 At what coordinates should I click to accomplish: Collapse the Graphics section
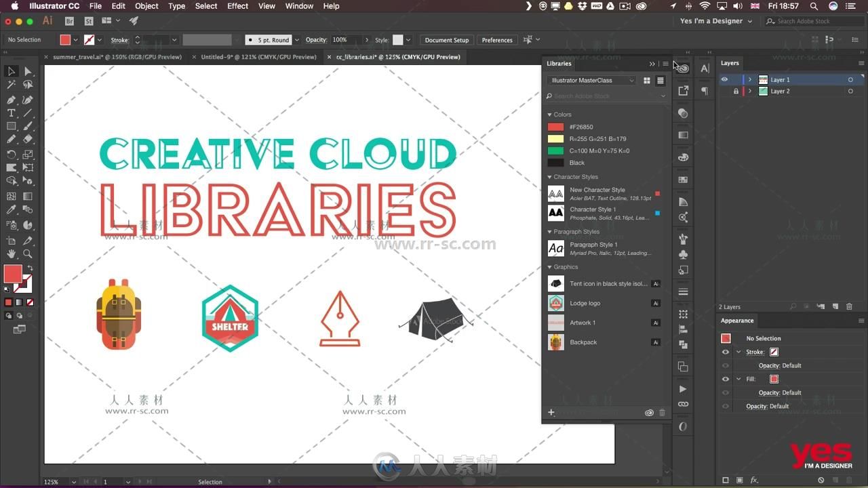(550, 267)
